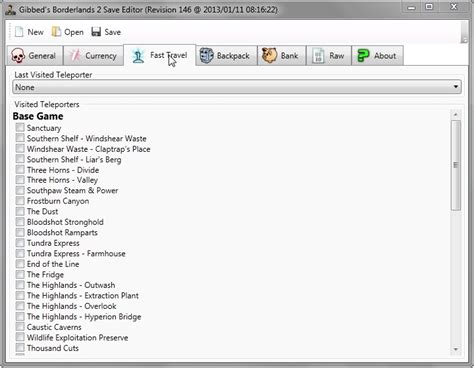This screenshot has height=368, width=474.
Task: Enable Wildlife Exploitation Preserve teleporter
Action: pos(20,337)
